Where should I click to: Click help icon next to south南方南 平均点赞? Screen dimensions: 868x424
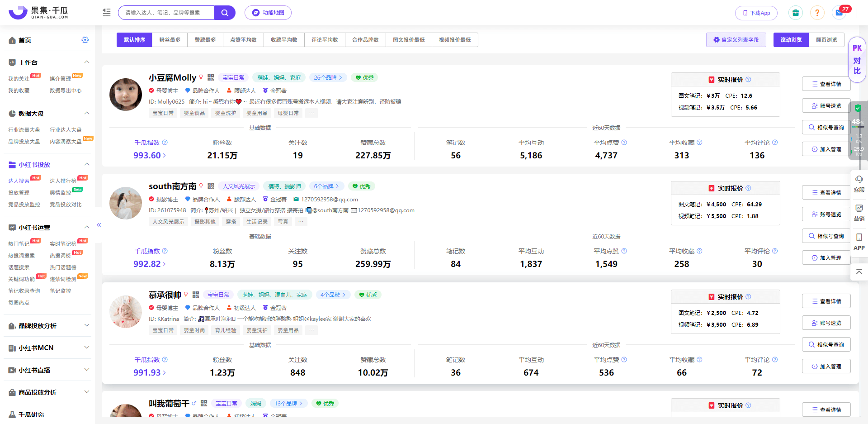[x=624, y=251]
